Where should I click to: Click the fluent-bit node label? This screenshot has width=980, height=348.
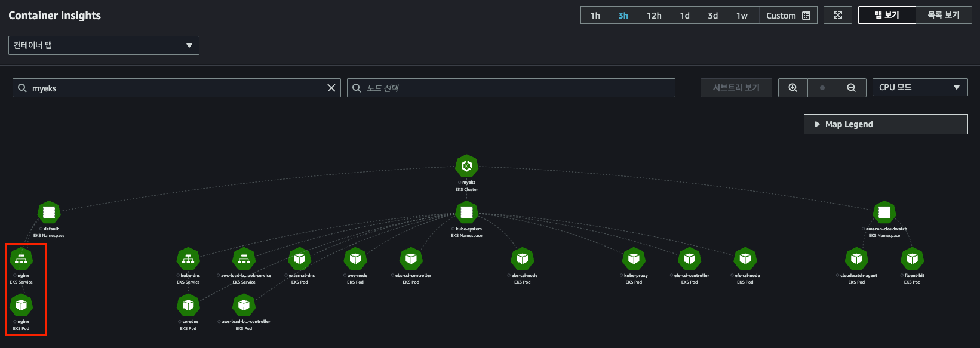pyautogui.click(x=914, y=275)
